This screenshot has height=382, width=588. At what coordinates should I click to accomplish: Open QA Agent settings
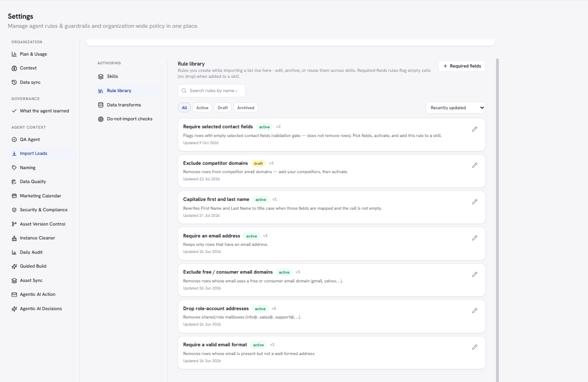tap(42, 139)
